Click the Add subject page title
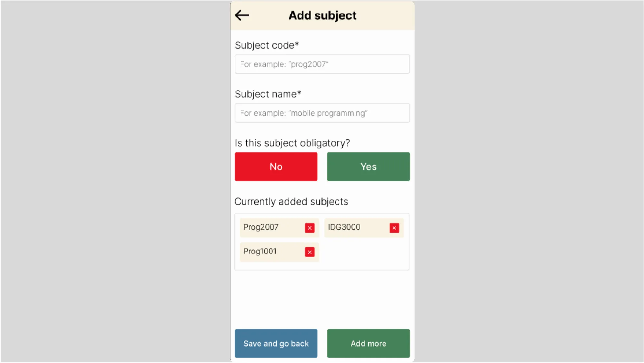This screenshot has width=644, height=363. pos(322,15)
